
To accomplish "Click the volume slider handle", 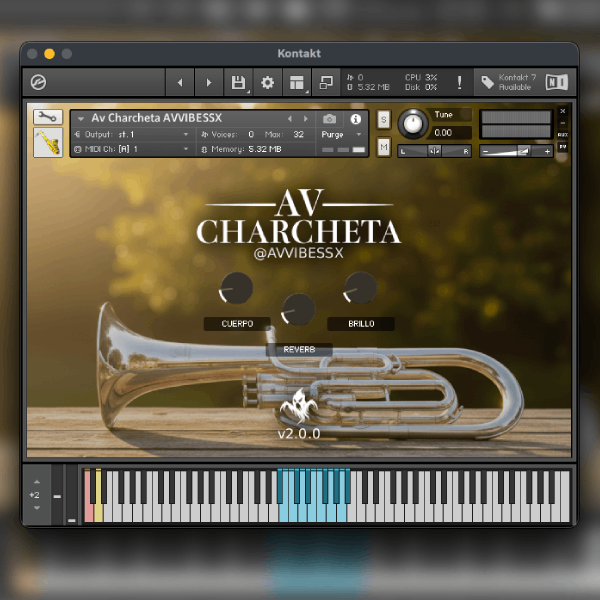I will pyautogui.click(x=523, y=152).
